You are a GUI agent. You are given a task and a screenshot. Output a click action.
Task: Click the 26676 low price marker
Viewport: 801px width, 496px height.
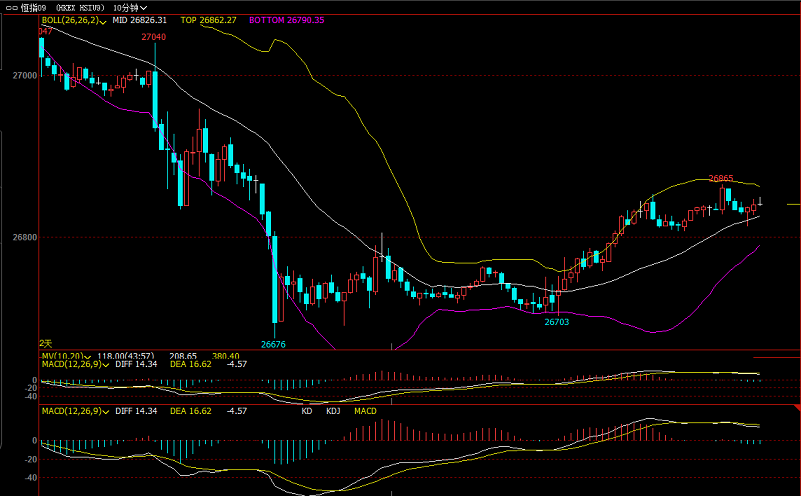point(273,344)
